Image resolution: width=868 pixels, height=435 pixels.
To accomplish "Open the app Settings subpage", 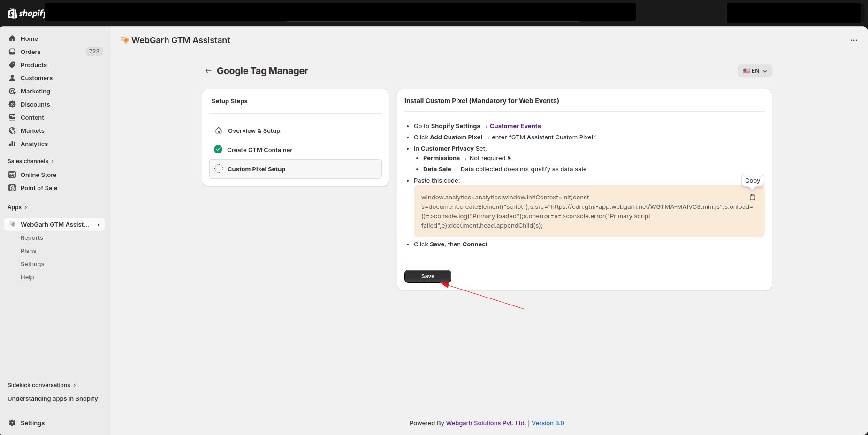I will [32, 264].
